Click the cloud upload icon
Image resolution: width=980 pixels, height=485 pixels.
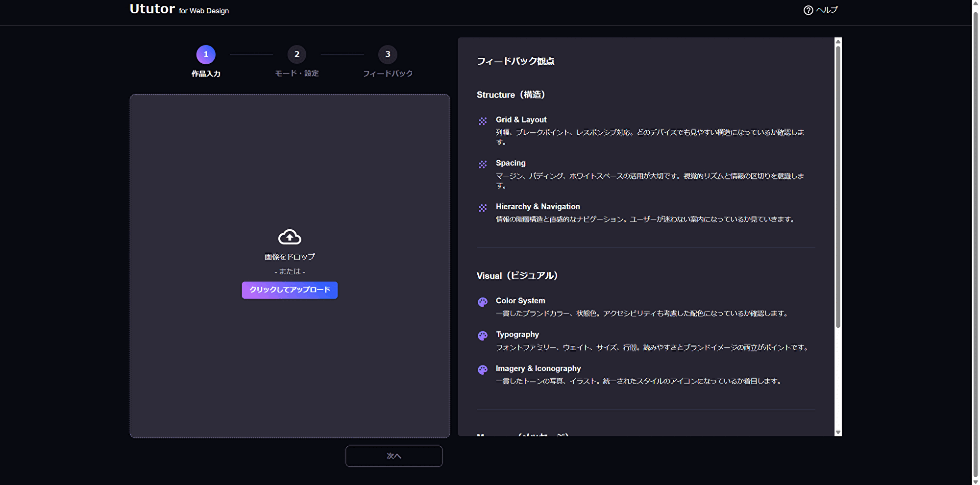(x=290, y=237)
